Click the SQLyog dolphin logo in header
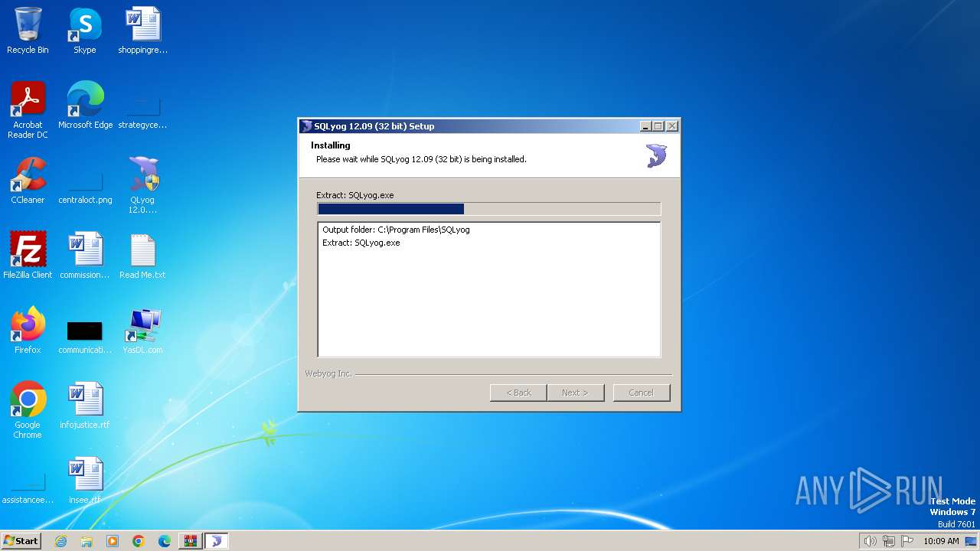The image size is (980, 551). 656,155
